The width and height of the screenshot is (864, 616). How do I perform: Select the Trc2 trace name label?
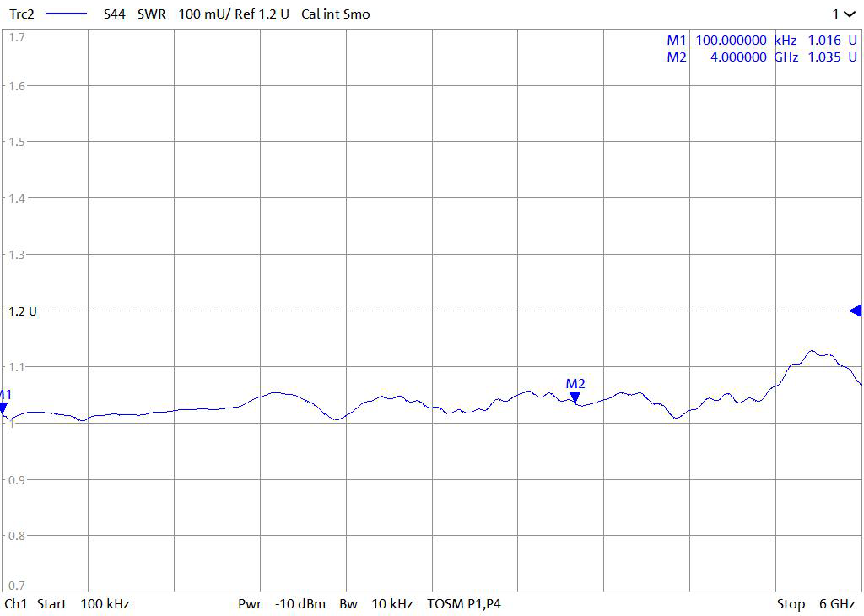pos(21,14)
